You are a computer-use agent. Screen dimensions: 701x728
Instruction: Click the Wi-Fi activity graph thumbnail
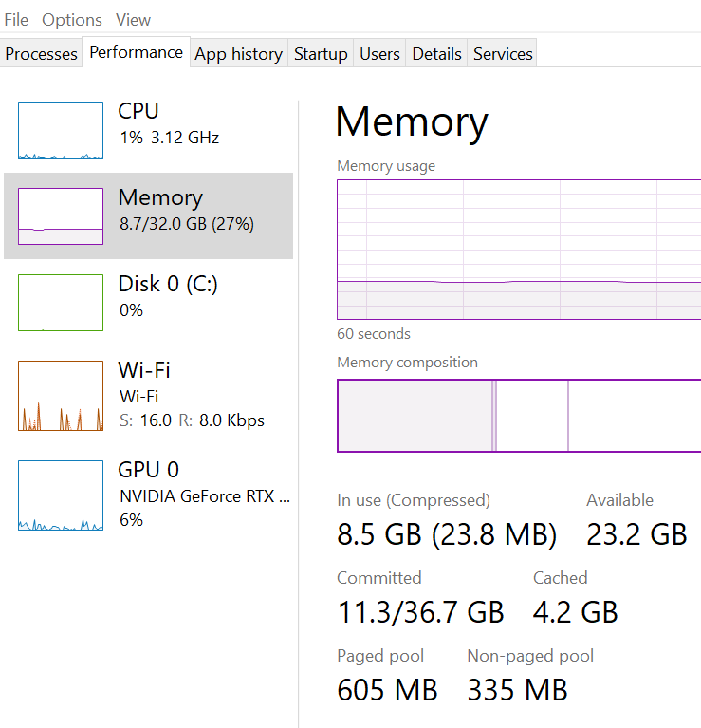pyautogui.click(x=61, y=396)
